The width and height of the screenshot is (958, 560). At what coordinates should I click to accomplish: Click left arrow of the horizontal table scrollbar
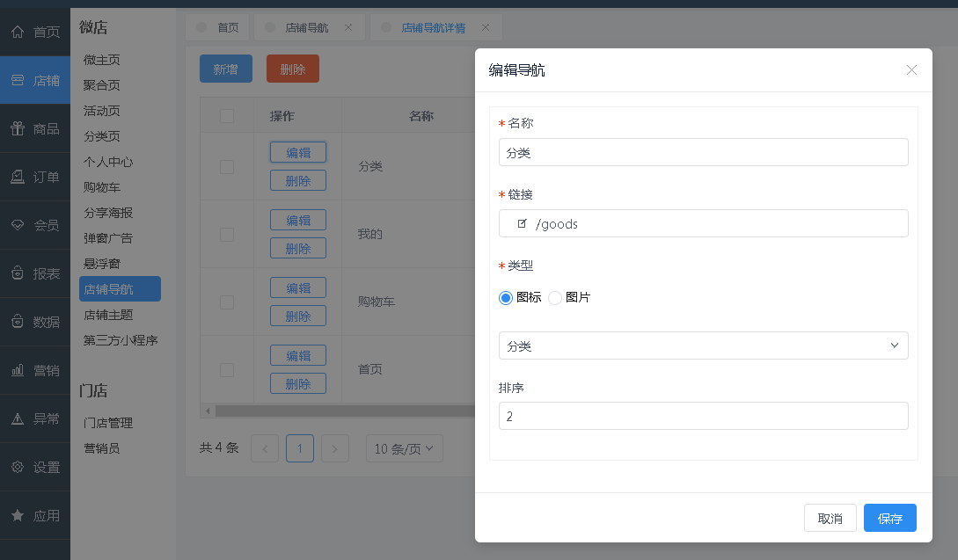coord(208,411)
